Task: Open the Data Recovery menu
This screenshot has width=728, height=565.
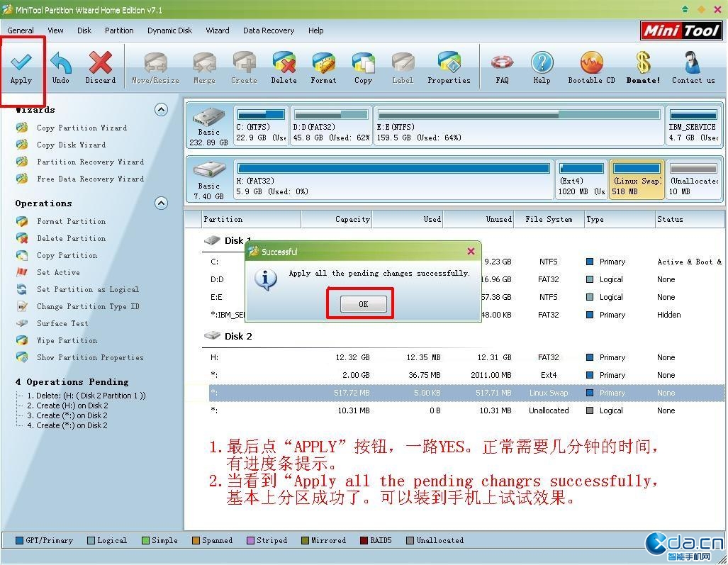Action: coord(269,30)
